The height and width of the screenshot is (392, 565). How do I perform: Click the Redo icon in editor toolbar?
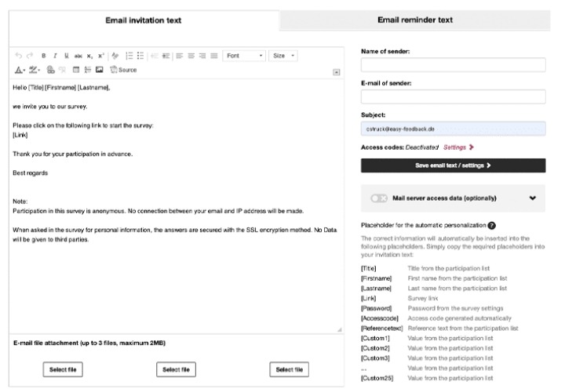coord(30,56)
